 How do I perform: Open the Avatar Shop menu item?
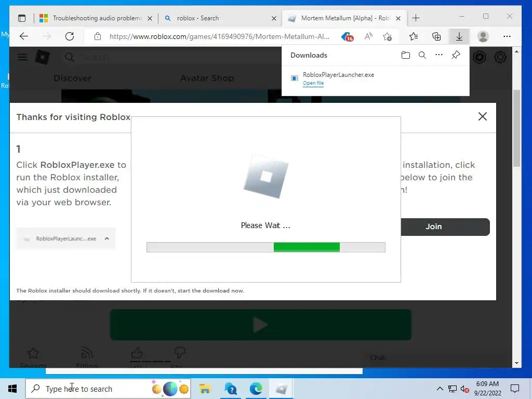pos(207,78)
